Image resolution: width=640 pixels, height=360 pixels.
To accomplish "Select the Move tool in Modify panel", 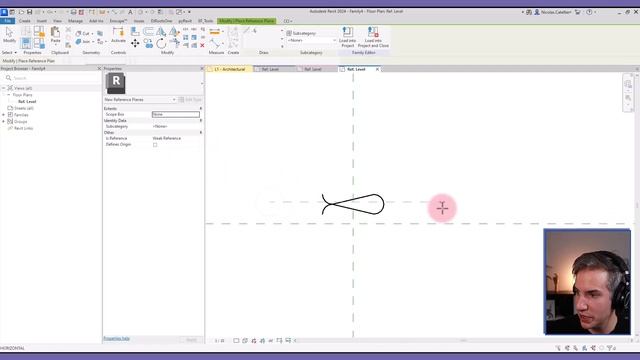I will tap(135, 42).
